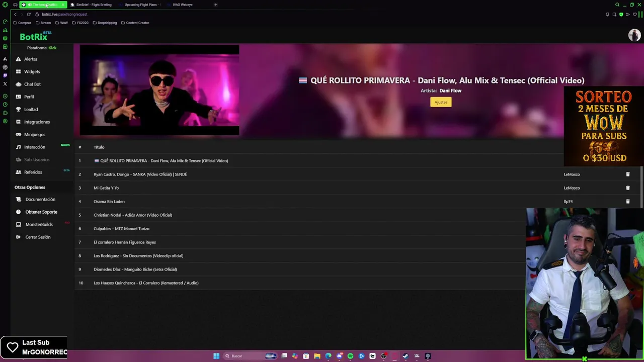Click the browser back arrow

15,14
